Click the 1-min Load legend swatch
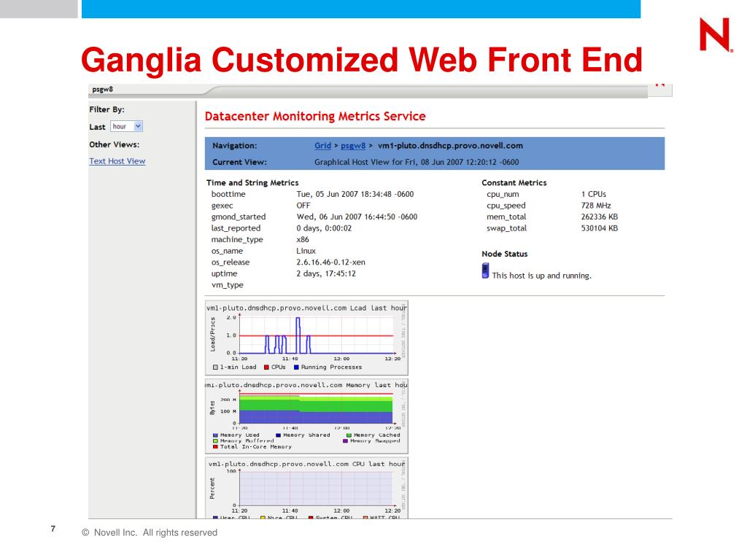747x560 pixels. [215, 367]
